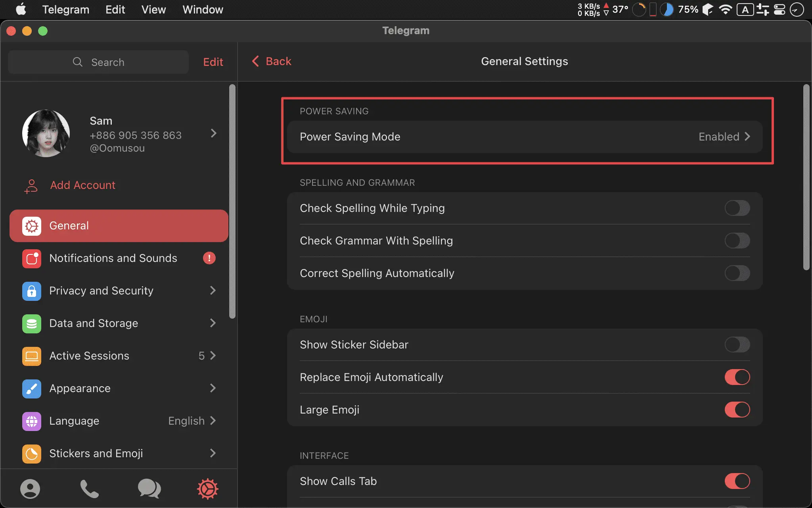Disable Replace Emoji Automatically switch
This screenshot has height=508, width=812.
(x=737, y=377)
